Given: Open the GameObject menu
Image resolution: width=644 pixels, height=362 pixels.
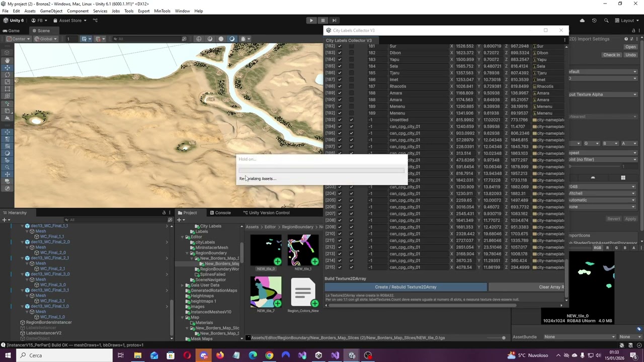Looking at the screenshot, I should pos(51,11).
